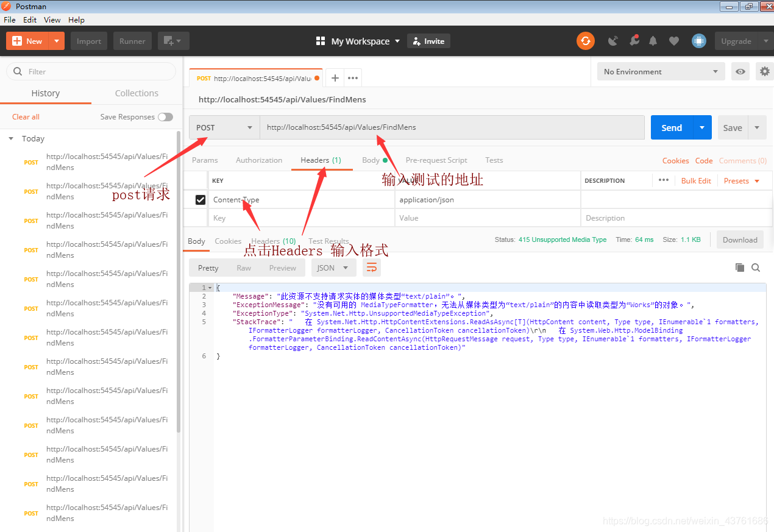Viewport: 774px width, 532px height.
Task: Expand the My Workspace dropdown
Action: point(366,41)
